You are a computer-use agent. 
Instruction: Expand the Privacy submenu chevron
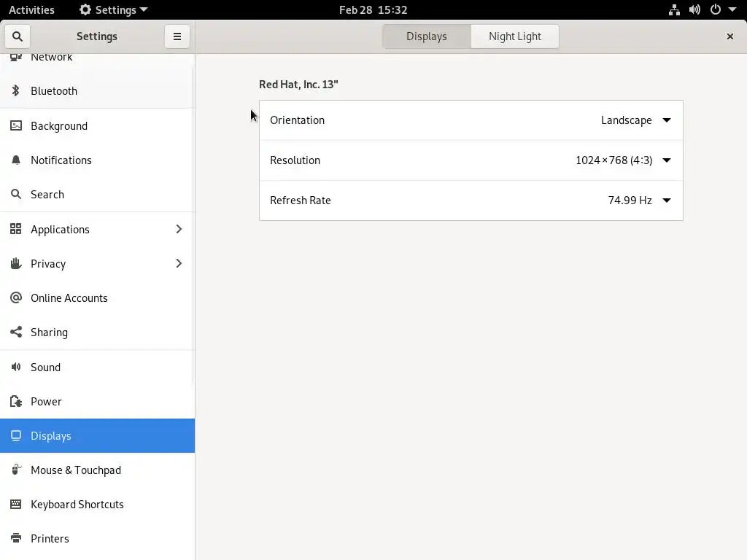pos(179,263)
